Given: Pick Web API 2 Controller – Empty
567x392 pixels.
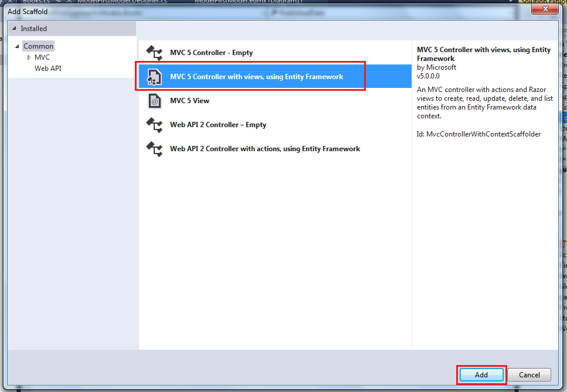Looking at the screenshot, I should click(x=275, y=125).
